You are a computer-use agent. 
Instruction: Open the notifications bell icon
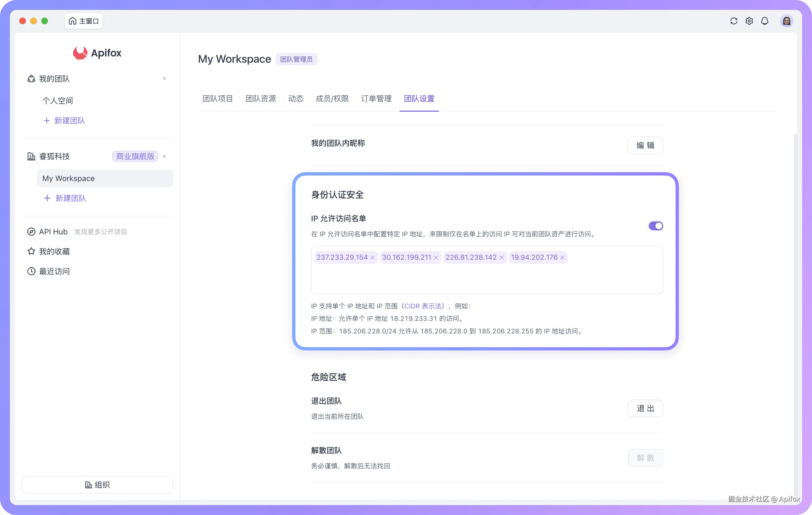(764, 21)
